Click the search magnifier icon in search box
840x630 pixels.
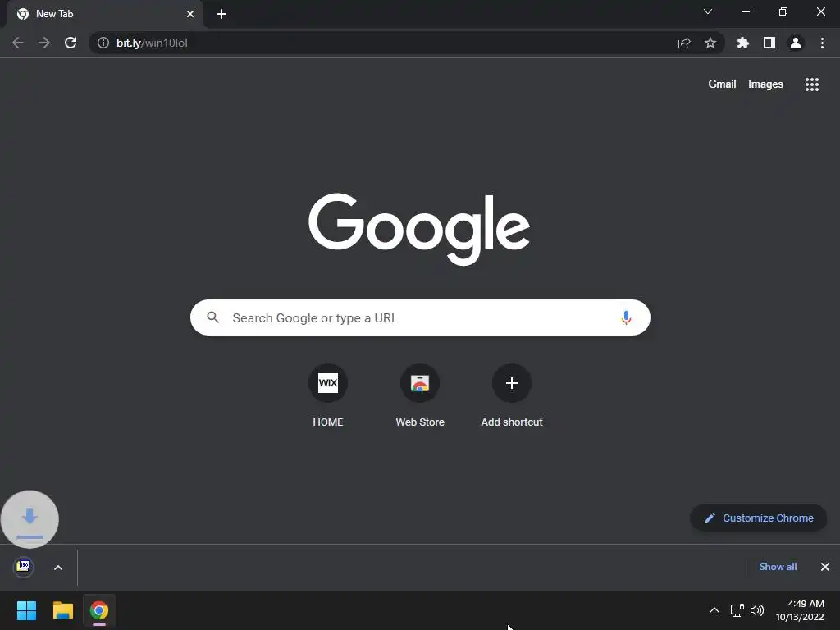coord(212,317)
